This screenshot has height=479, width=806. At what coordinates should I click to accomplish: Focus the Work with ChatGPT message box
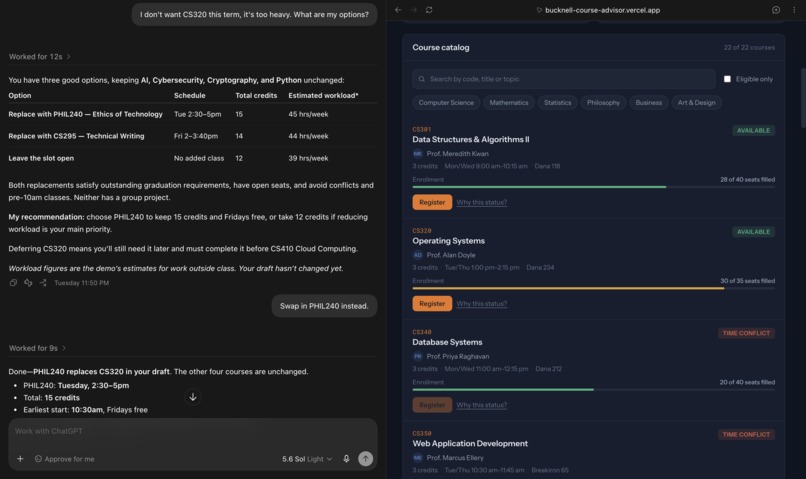tap(193, 431)
